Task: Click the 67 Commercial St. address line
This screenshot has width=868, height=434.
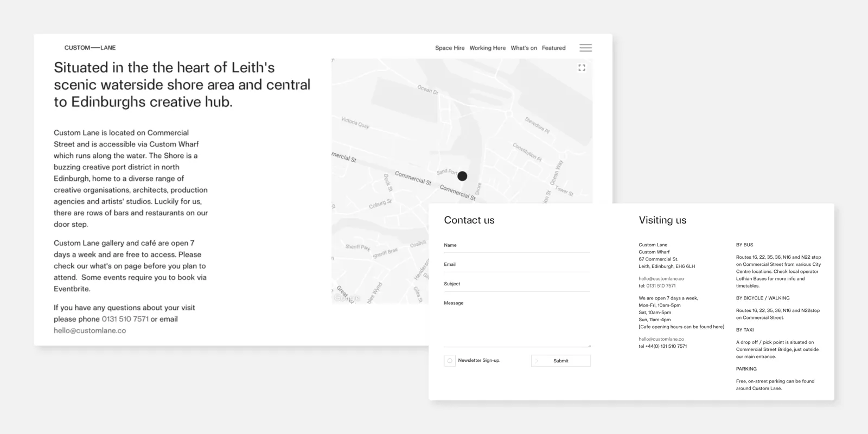Action: (658, 259)
